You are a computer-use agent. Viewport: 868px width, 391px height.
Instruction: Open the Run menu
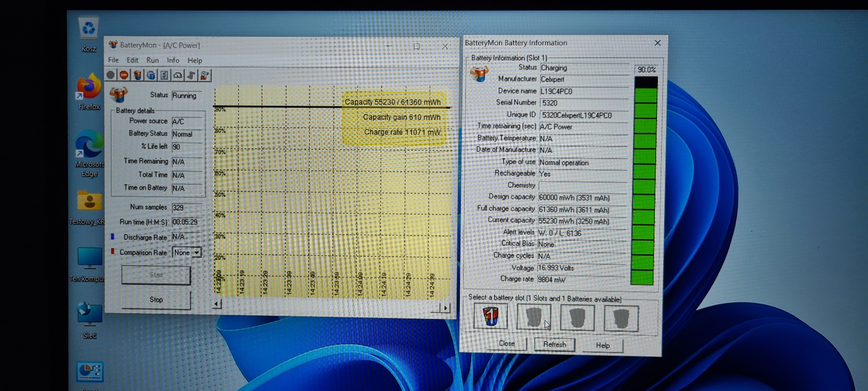152,60
